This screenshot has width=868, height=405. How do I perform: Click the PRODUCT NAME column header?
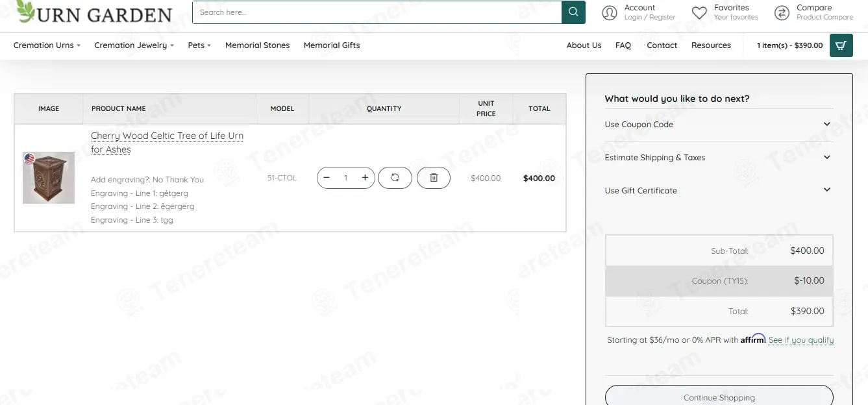(119, 108)
